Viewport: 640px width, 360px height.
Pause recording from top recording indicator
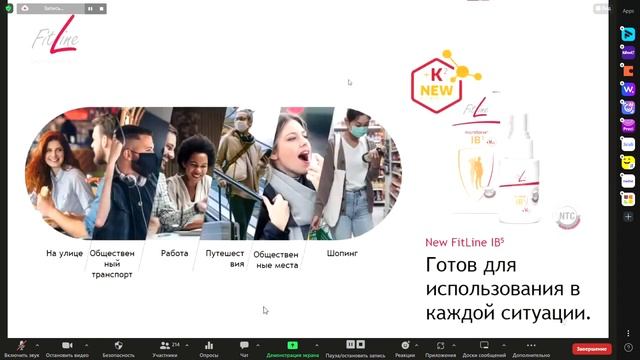coord(90,9)
